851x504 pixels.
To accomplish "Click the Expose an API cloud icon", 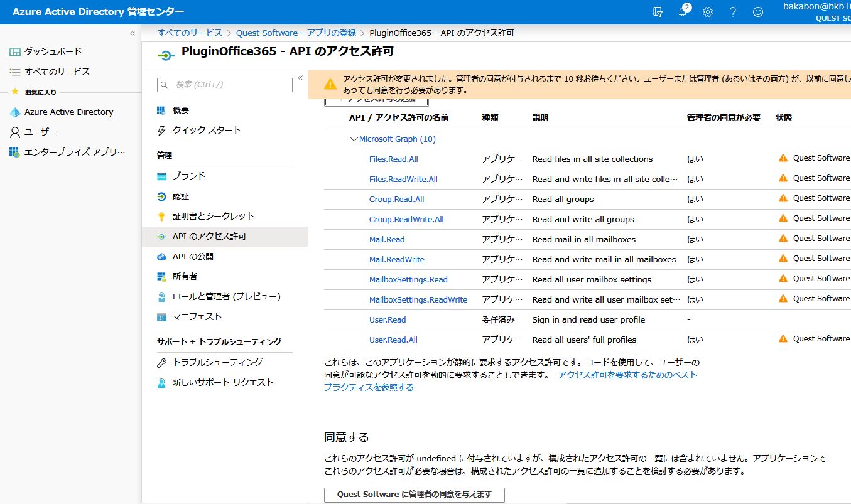I will [161, 257].
